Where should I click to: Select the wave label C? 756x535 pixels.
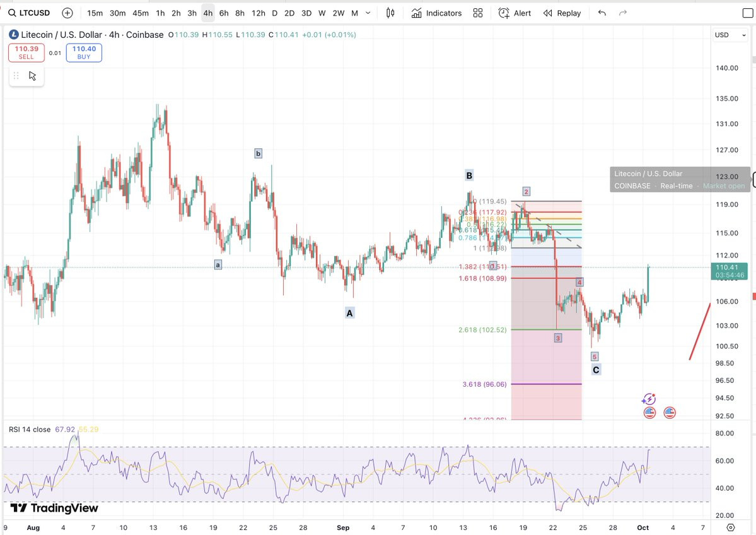point(596,370)
